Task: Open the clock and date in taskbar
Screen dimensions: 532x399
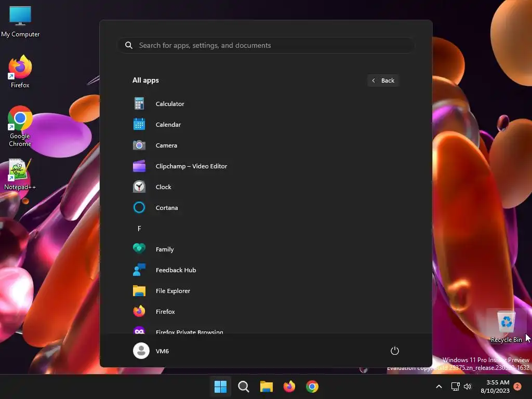Action: tap(495, 387)
